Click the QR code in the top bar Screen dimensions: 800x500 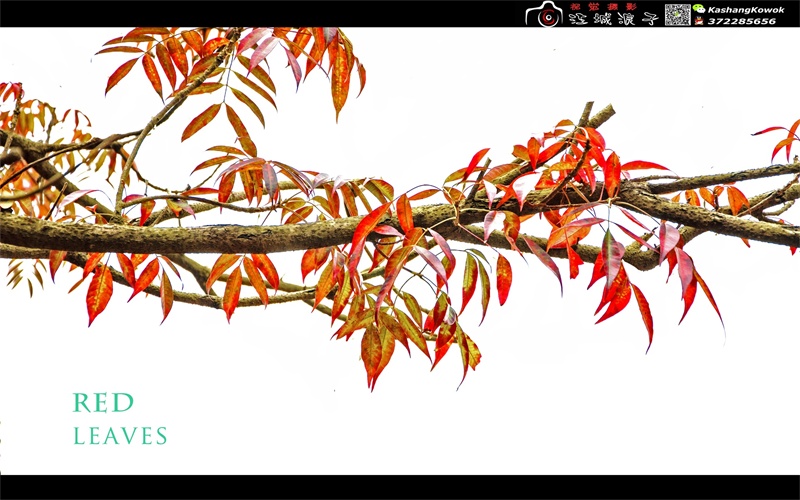click(x=677, y=14)
